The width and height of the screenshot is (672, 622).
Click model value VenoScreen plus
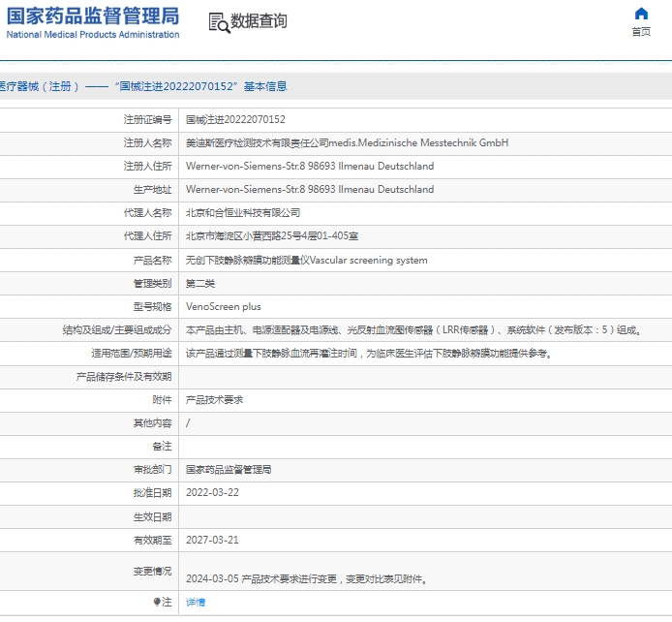224,306
